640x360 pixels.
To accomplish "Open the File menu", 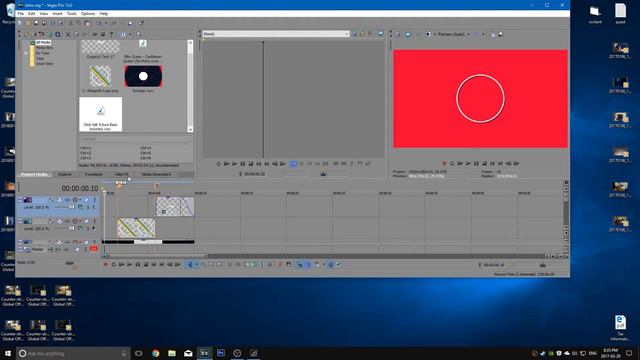I will [20, 13].
